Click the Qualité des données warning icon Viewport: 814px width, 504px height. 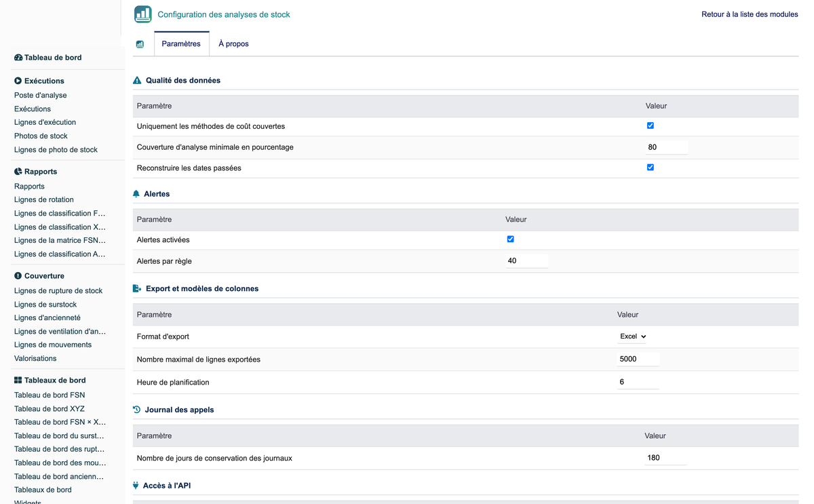(137, 80)
